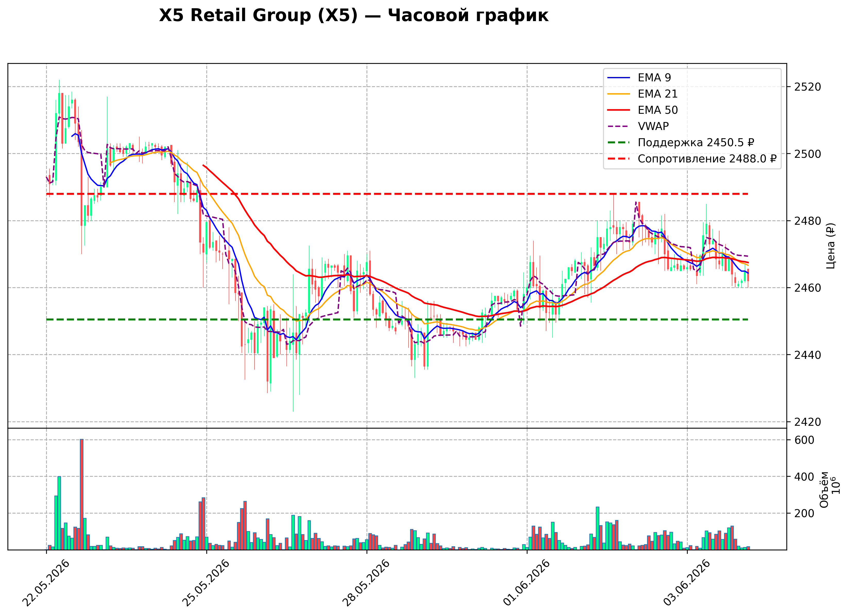The width and height of the screenshot is (850, 616).
Task: Click the green volume bar reaching 400
Action: point(59,513)
